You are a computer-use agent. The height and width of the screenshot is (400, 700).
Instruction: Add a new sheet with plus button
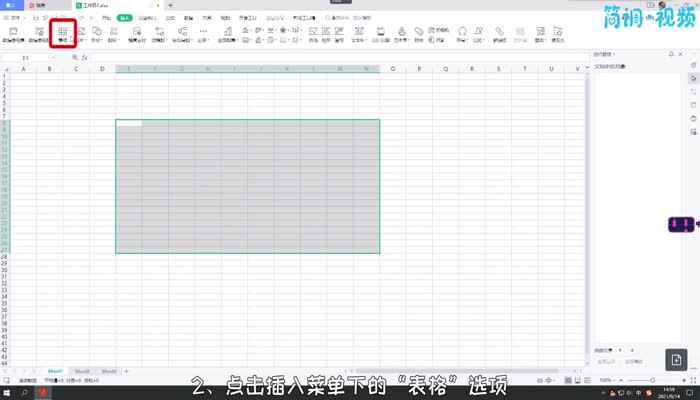point(126,370)
